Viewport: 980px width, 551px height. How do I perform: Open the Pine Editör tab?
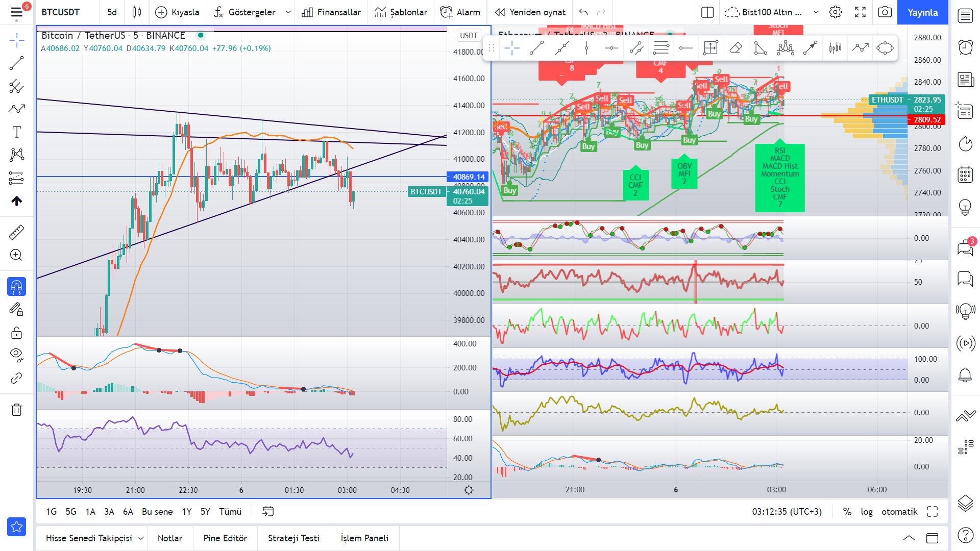click(x=225, y=538)
